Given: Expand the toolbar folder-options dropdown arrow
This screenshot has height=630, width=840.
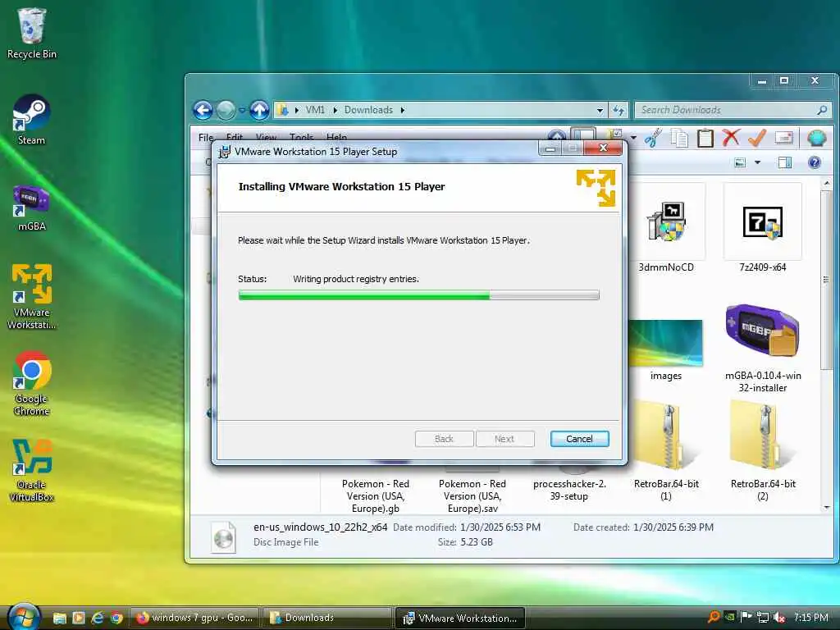Looking at the screenshot, I should 633,138.
